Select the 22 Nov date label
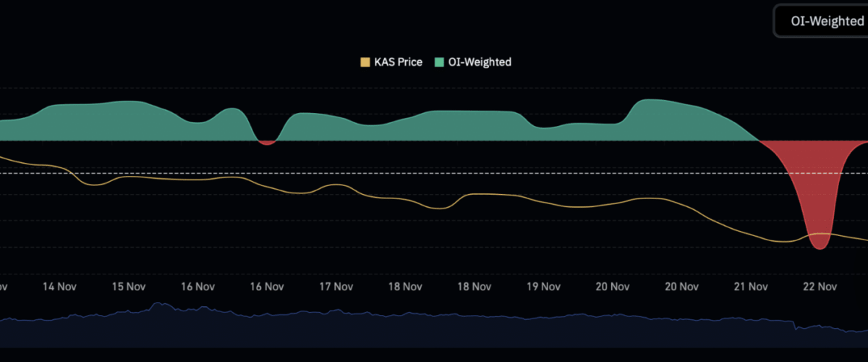 818,287
